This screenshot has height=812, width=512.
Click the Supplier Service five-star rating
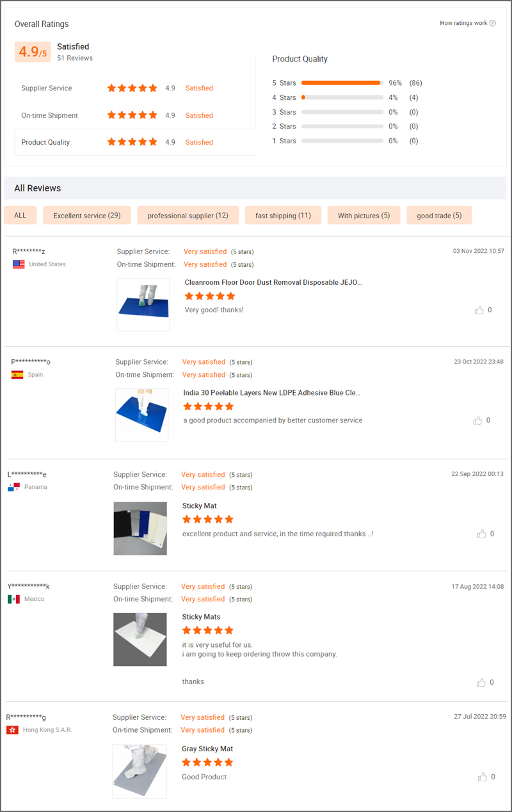point(132,88)
